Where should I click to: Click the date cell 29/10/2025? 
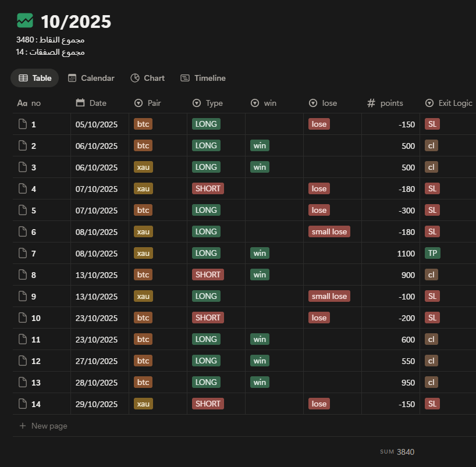(x=97, y=404)
